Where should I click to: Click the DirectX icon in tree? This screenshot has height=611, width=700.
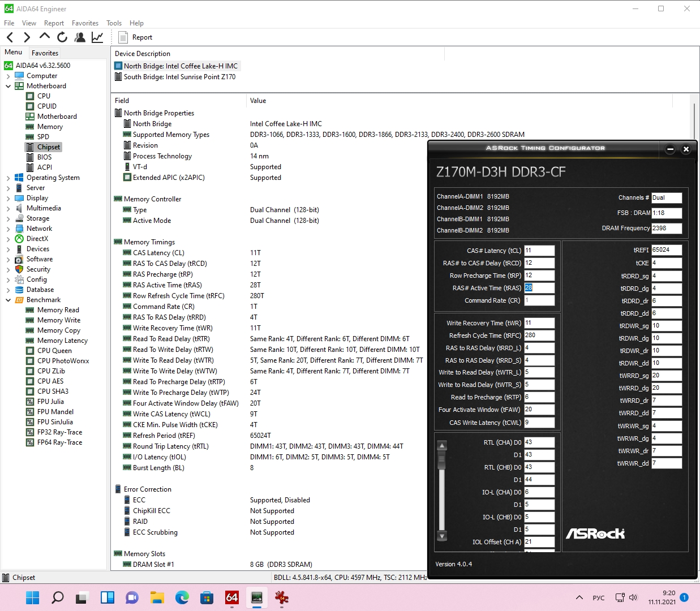19,239
